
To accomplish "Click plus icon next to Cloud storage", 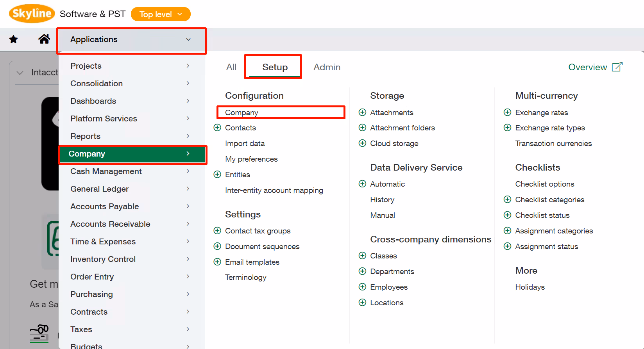I will coord(362,143).
